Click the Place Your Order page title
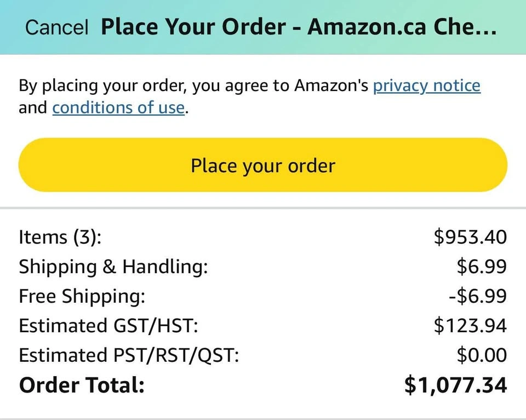The height and width of the screenshot is (420, 526). pos(299,27)
